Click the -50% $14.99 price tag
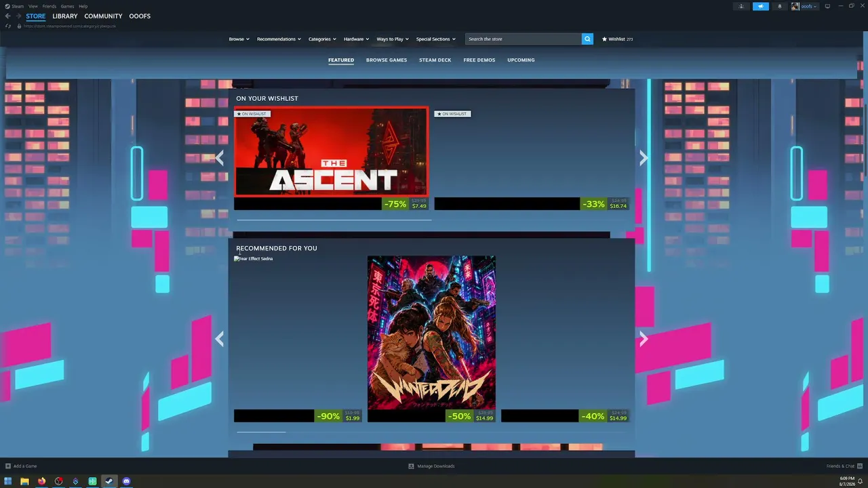 click(x=472, y=416)
